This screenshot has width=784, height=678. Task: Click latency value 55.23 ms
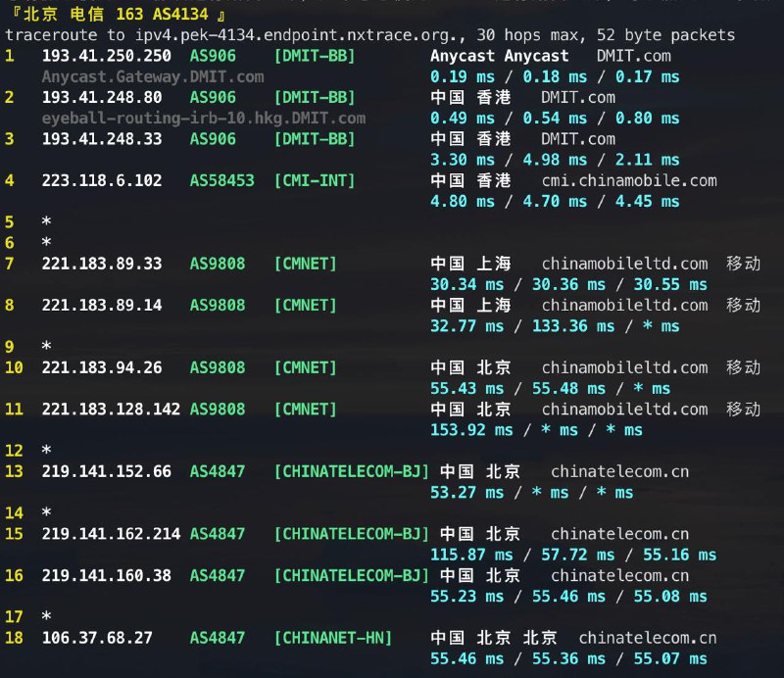467,596
